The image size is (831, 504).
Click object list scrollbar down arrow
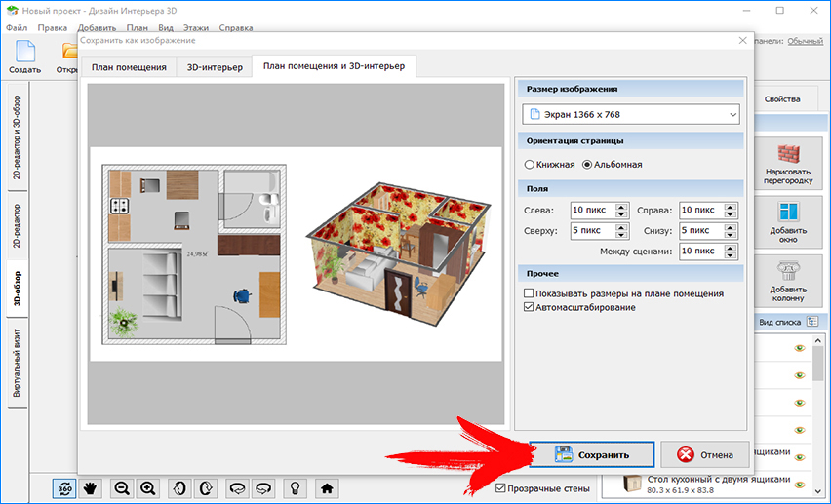(818, 491)
